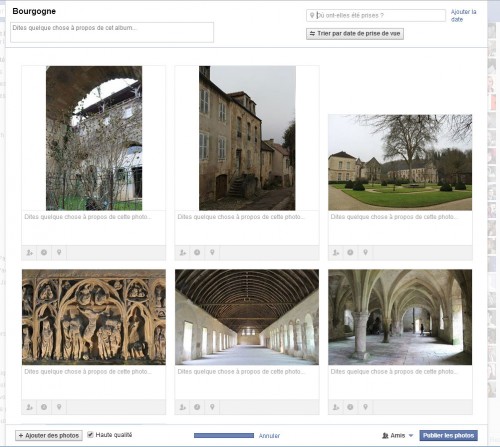Toggle the Haute qualité checkbox
Viewport: 500px width, 447px height.
(90, 435)
